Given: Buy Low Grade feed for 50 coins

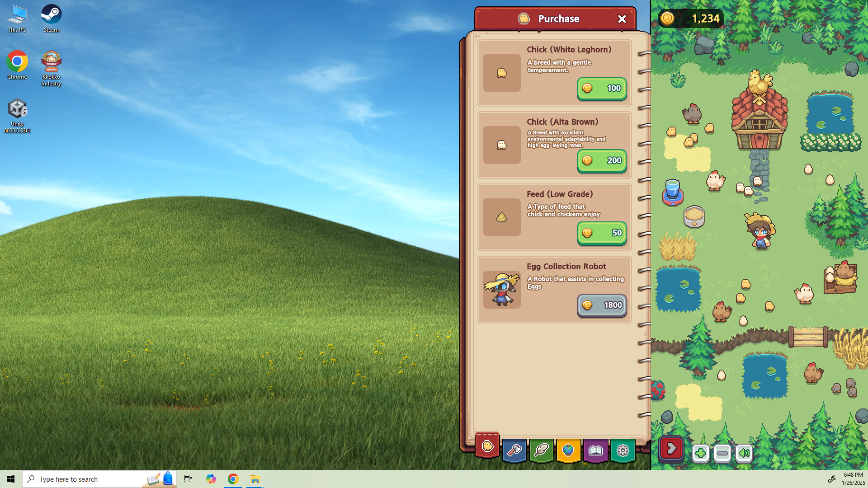Looking at the screenshot, I should pos(602,233).
